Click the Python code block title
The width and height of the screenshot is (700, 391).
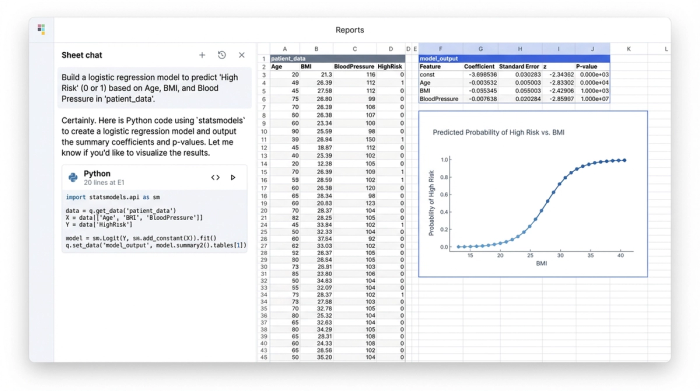coord(97,174)
